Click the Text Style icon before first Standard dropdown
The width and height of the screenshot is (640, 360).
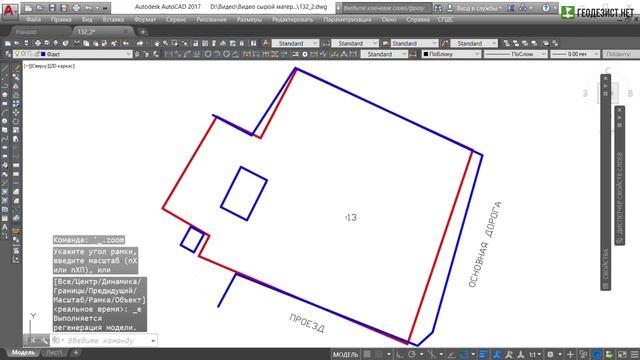coord(266,43)
